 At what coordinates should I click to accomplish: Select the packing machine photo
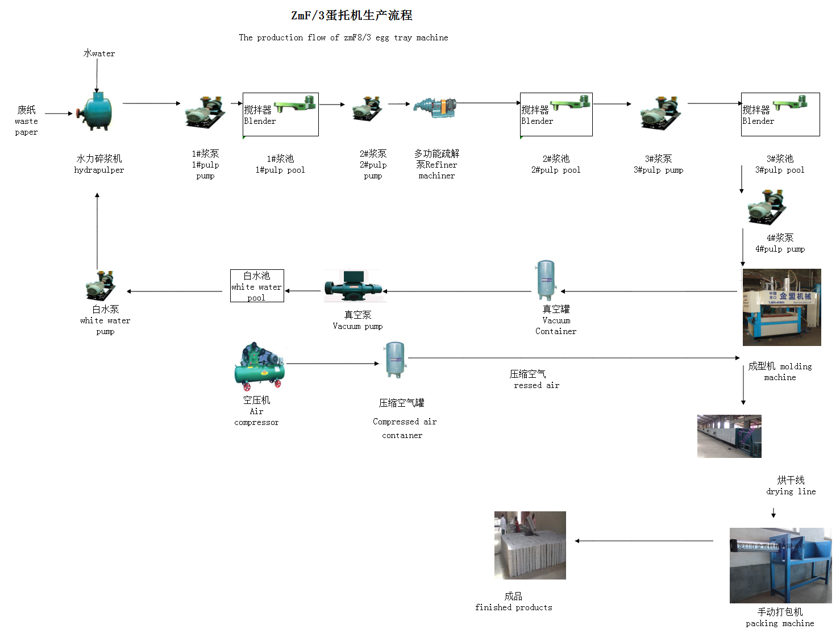pyautogui.click(x=780, y=565)
